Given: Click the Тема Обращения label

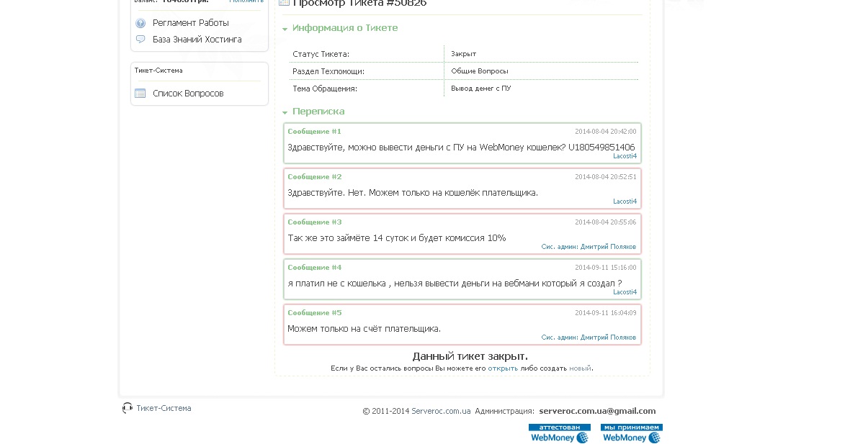Looking at the screenshot, I should click(325, 89).
